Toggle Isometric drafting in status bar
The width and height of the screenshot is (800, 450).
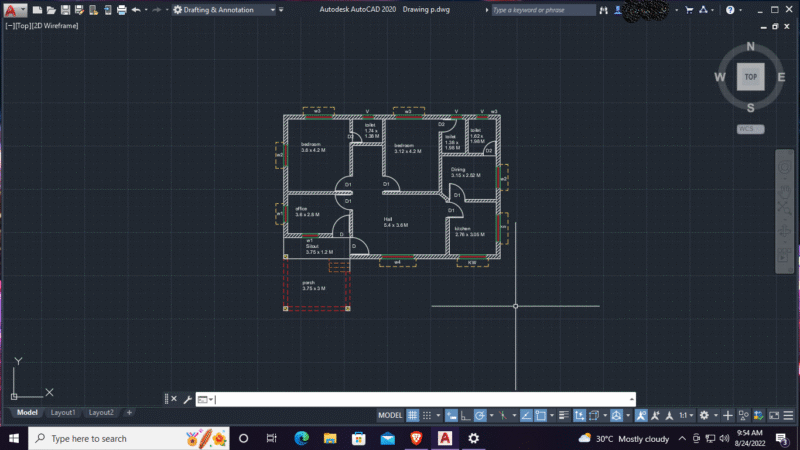click(503, 415)
